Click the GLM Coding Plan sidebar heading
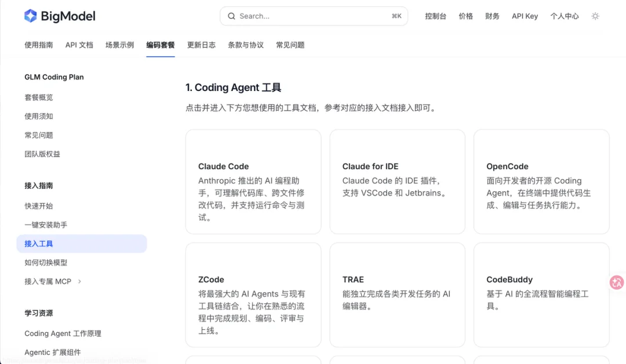This screenshot has height=364, width=626. (x=54, y=77)
